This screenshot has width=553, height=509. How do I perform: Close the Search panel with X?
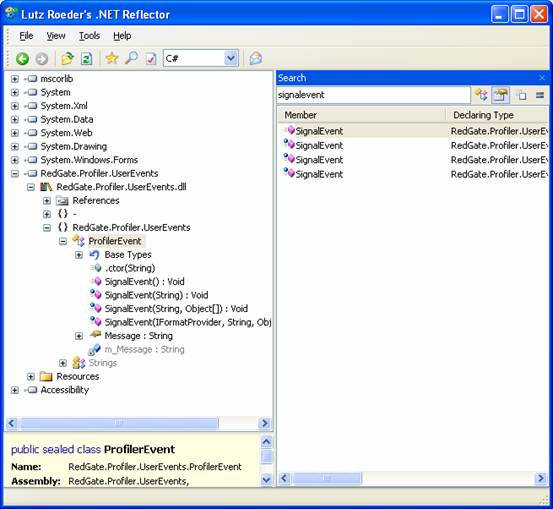click(x=542, y=78)
